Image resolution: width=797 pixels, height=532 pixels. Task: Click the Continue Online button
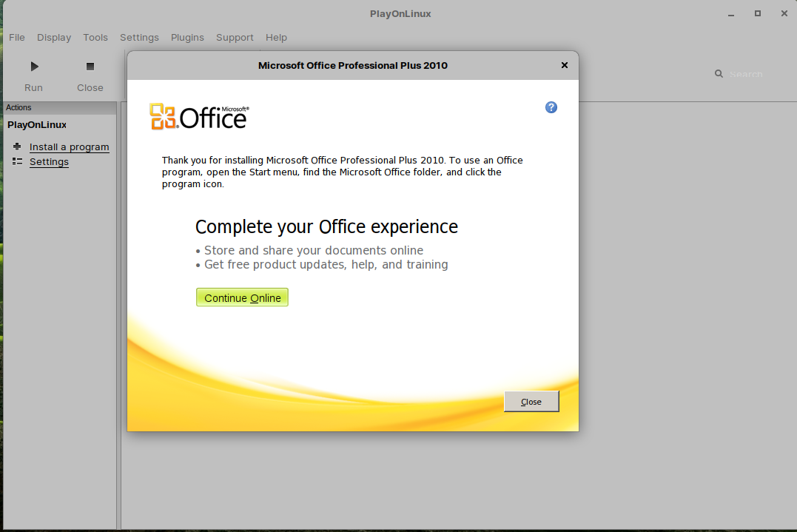tap(242, 297)
